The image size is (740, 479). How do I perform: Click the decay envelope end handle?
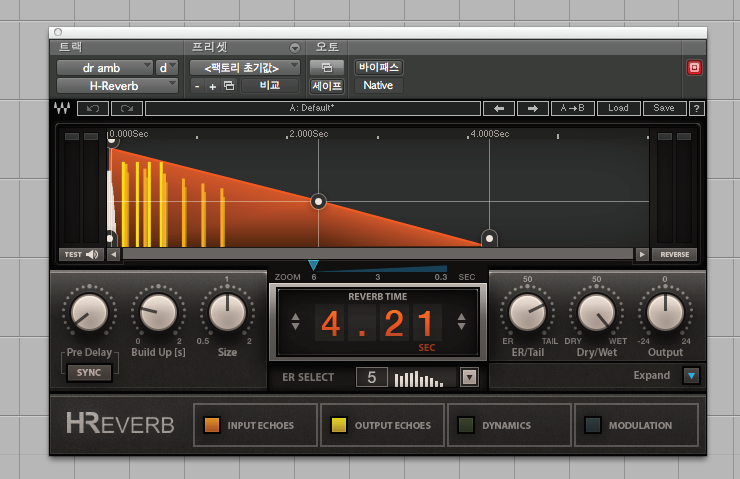(x=489, y=238)
